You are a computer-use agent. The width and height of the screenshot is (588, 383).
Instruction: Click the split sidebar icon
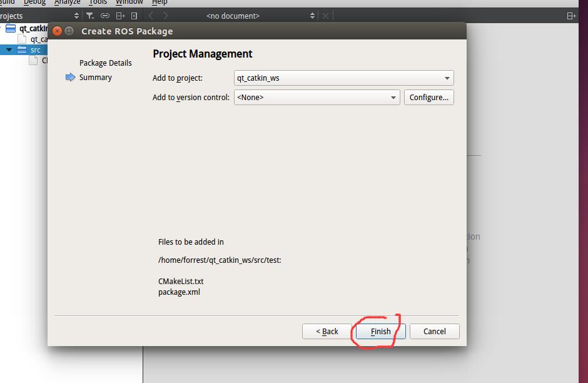pyautogui.click(x=120, y=16)
